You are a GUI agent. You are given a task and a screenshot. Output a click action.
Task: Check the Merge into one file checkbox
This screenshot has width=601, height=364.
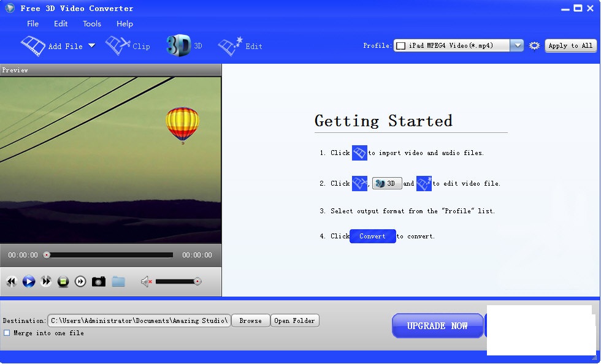point(6,333)
